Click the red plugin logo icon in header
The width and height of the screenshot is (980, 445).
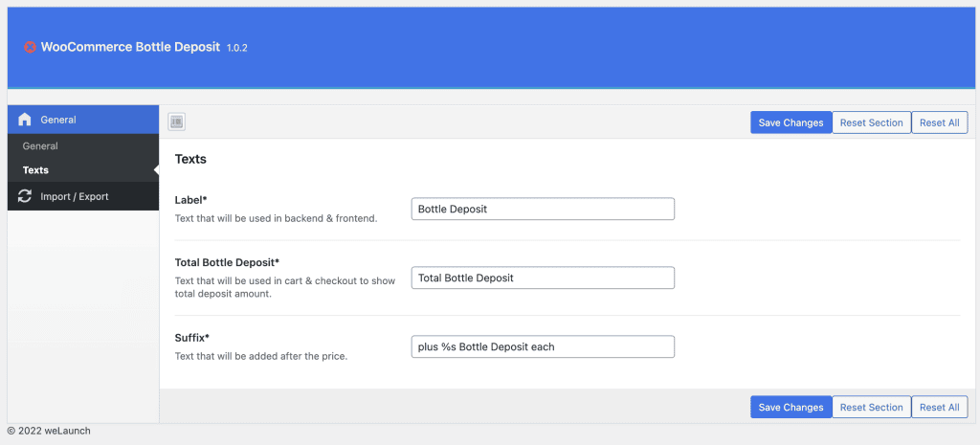(30, 47)
